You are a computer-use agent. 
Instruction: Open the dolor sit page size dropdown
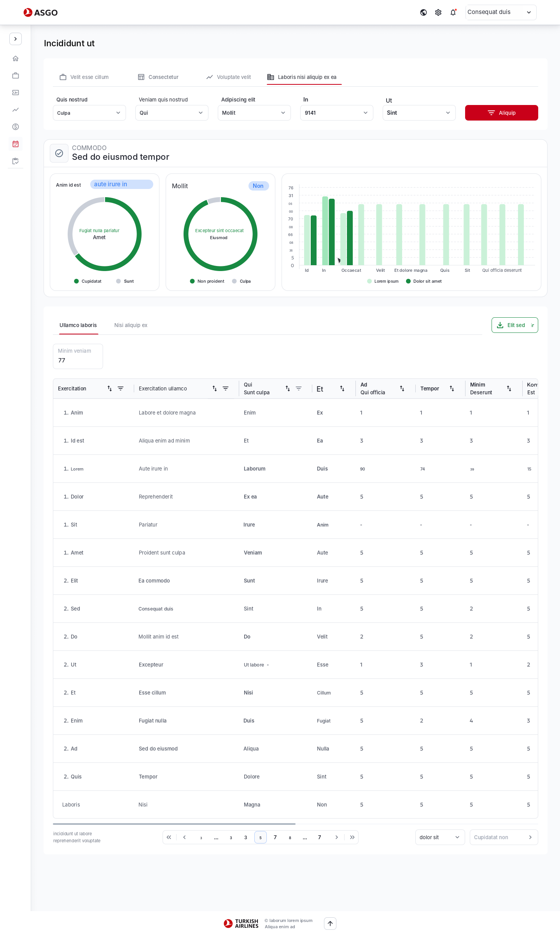tap(440, 837)
